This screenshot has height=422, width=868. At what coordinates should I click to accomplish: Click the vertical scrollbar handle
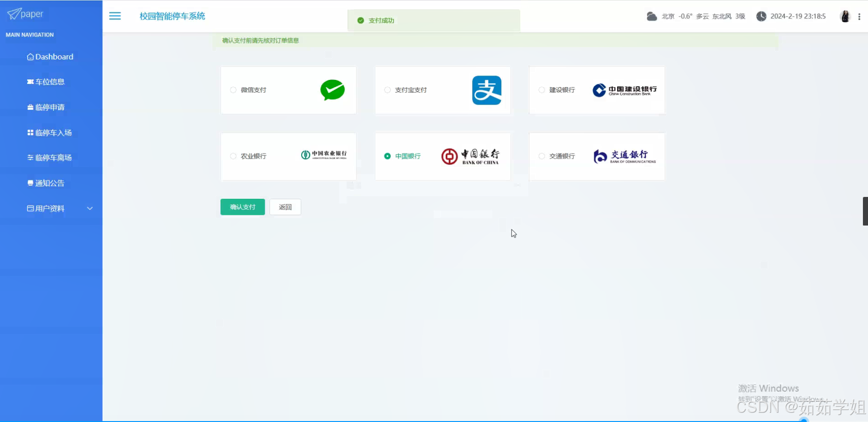[865, 211]
